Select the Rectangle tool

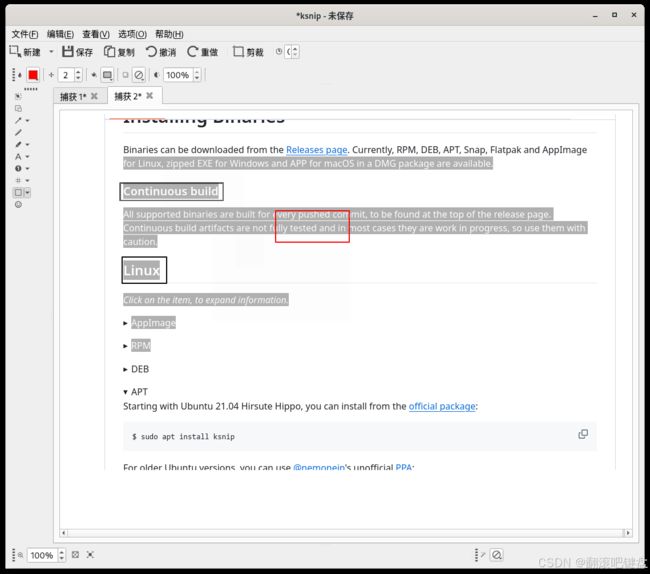pyautogui.click(x=18, y=192)
